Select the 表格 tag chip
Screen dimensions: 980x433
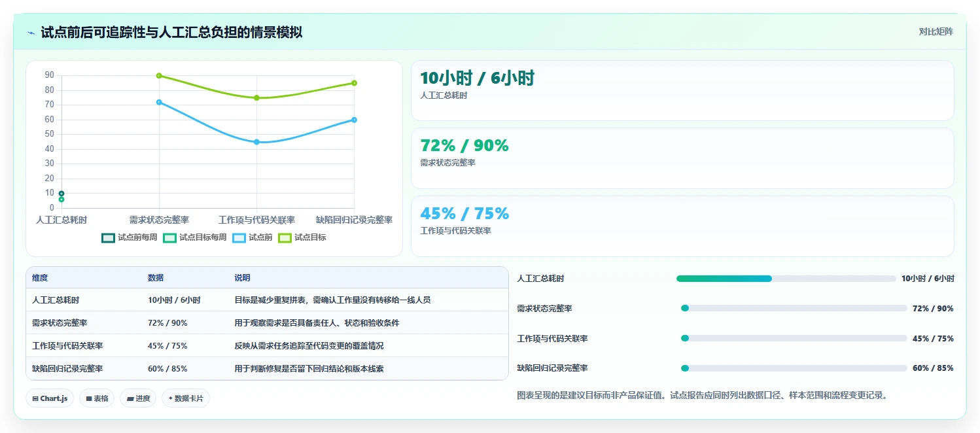97,398
